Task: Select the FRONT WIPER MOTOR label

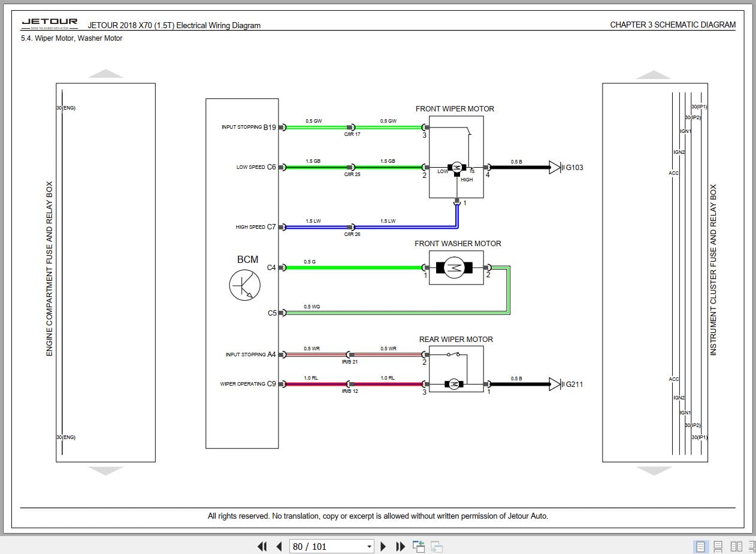Action: tap(455, 108)
